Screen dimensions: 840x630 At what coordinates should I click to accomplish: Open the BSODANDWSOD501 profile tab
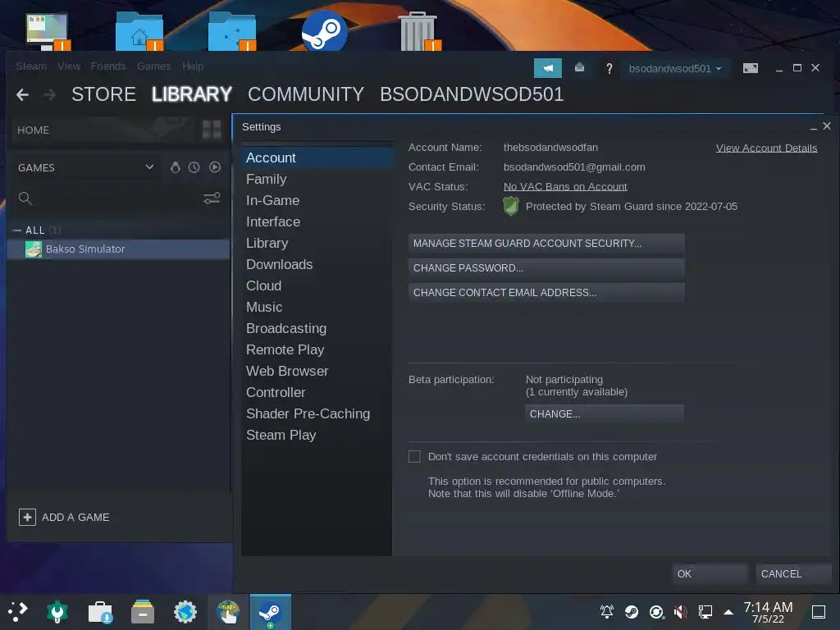click(472, 95)
